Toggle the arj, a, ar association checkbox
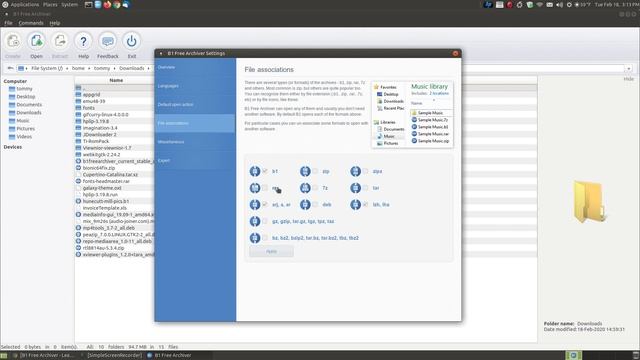 [x=265, y=204]
